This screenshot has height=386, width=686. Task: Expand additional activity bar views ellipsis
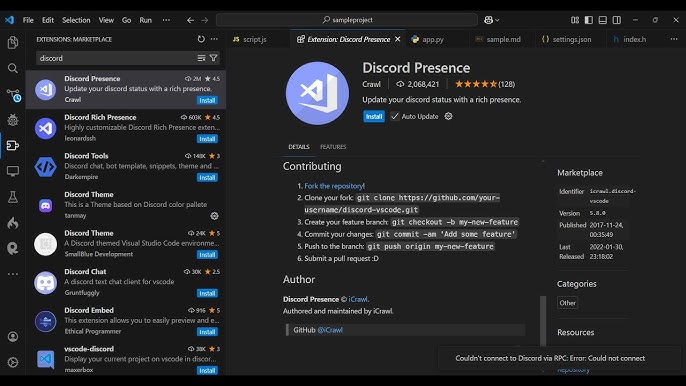pyautogui.click(x=13, y=274)
